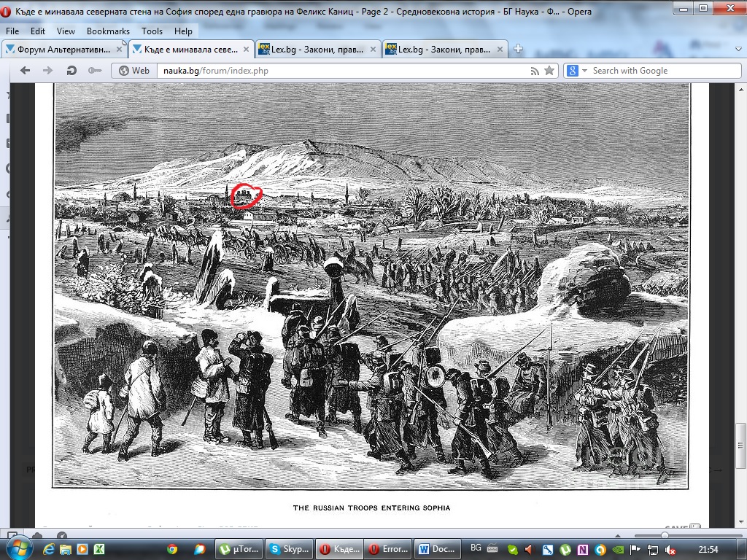Viewport: 747px width, 560px height.
Task: Open a new tab with plus button
Action: tap(519, 49)
